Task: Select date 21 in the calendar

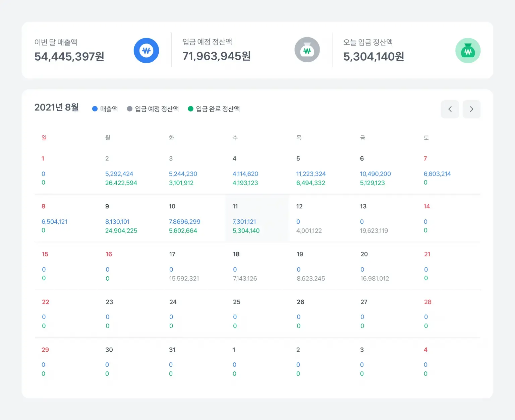Action: pyautogui.click(x=427, y=254)
